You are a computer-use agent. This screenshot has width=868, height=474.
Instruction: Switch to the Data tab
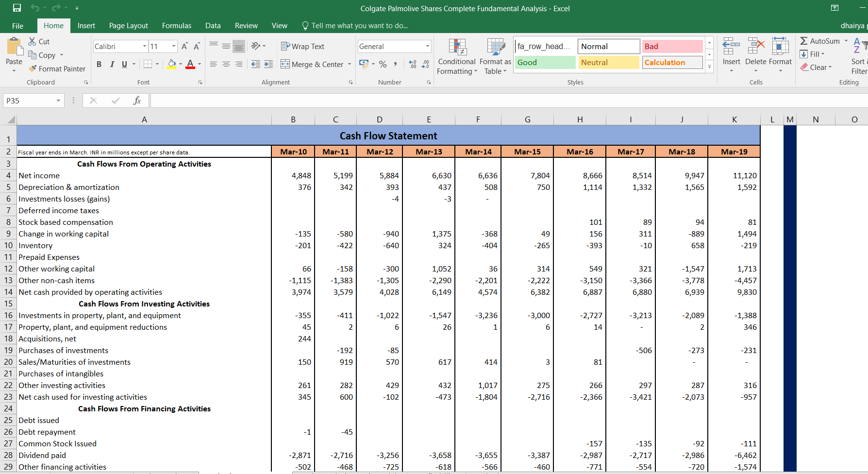213,26
